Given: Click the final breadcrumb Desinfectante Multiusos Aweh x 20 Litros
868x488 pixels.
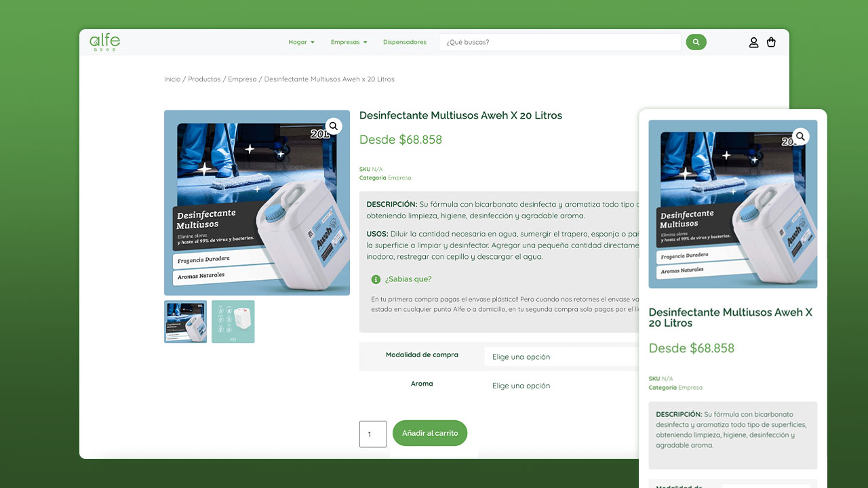Looking at the screenshot, I should pyautogui.click(x=329, y=79).
